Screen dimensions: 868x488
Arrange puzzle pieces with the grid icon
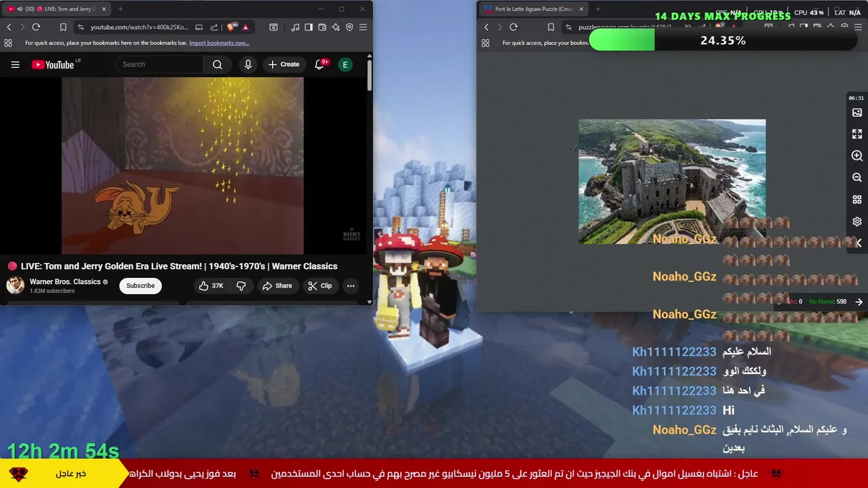tap(857, 200)
